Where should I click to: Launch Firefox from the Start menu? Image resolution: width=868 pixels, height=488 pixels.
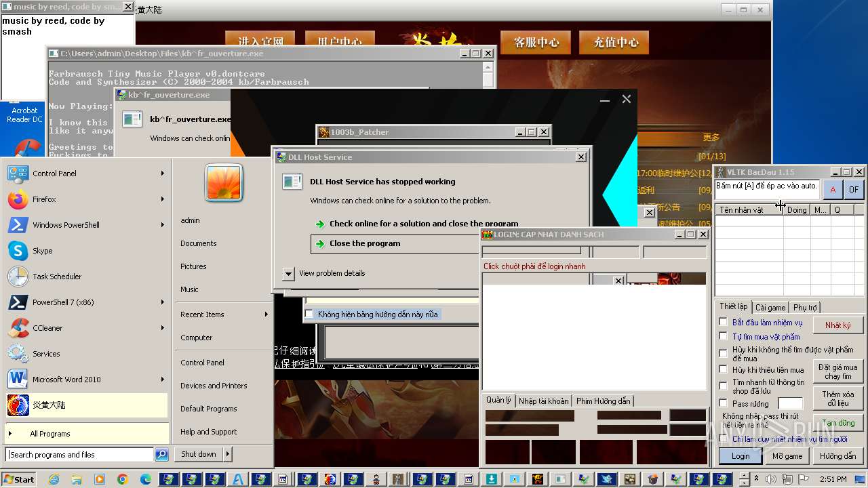pyautogui.click(x=86, y=199)
